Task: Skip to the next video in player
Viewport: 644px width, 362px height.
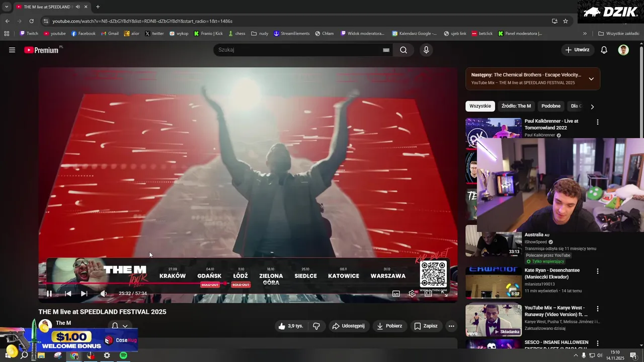Action: click(84, 294)
